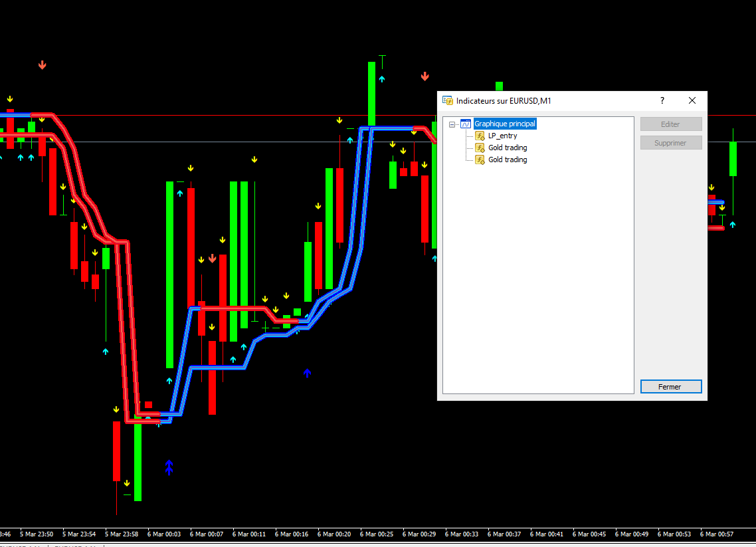The height and width of the screenshot is (547, 756).
Task: Click the large blue up arrow below the candles
Action: point(169,468)
